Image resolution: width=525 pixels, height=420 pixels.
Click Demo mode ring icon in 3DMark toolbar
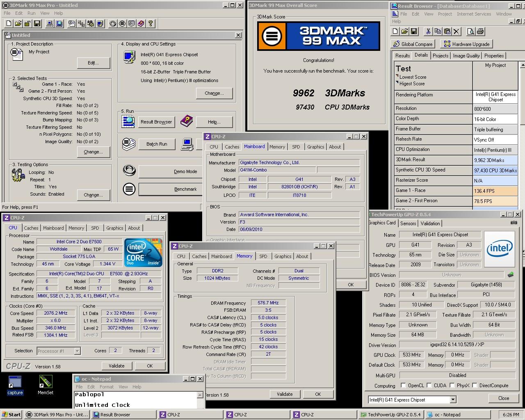(112, 23)
